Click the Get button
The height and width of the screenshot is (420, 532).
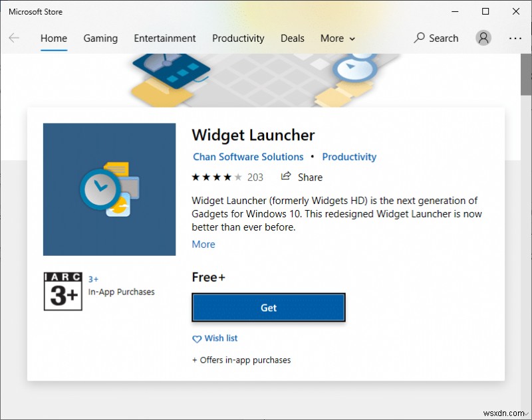click(x=269, y=308)
